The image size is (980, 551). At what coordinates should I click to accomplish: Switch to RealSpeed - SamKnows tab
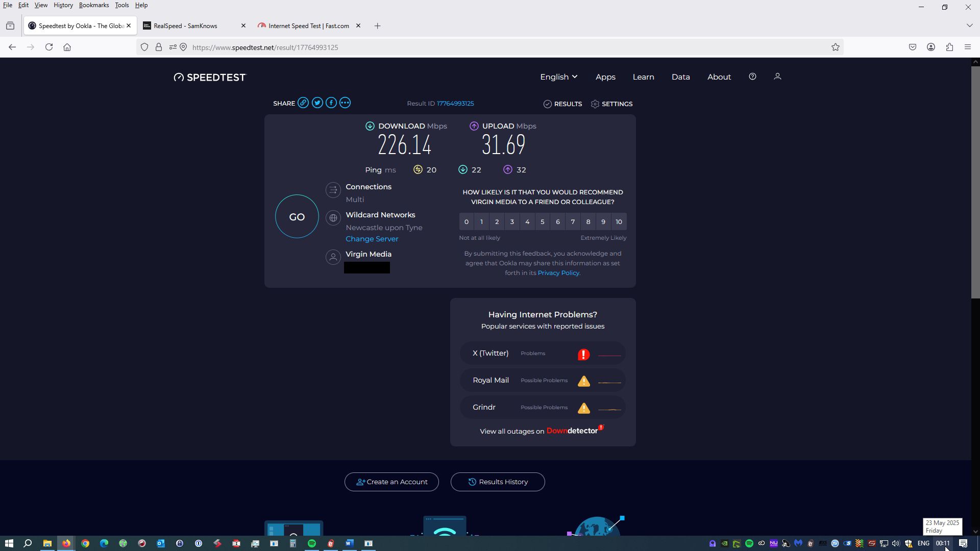185,26
